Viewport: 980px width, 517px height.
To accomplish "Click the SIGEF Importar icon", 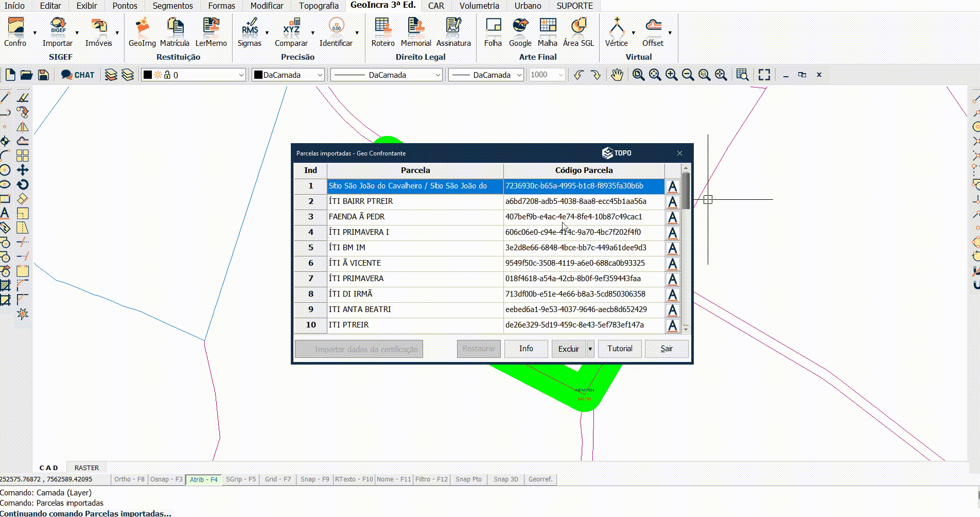I will [x=58, y=31].
